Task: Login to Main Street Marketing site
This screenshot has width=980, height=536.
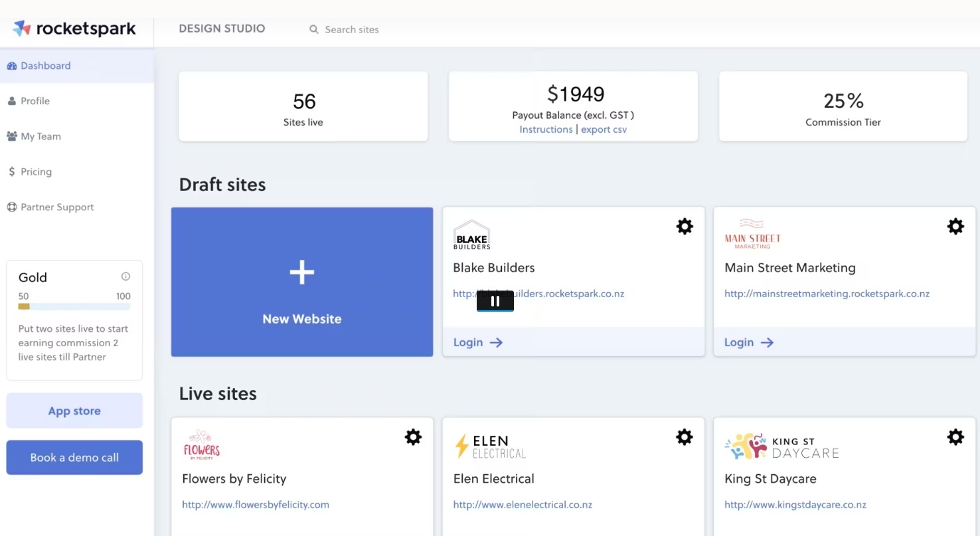Action: pyautogui.click(x=749, y=342)
